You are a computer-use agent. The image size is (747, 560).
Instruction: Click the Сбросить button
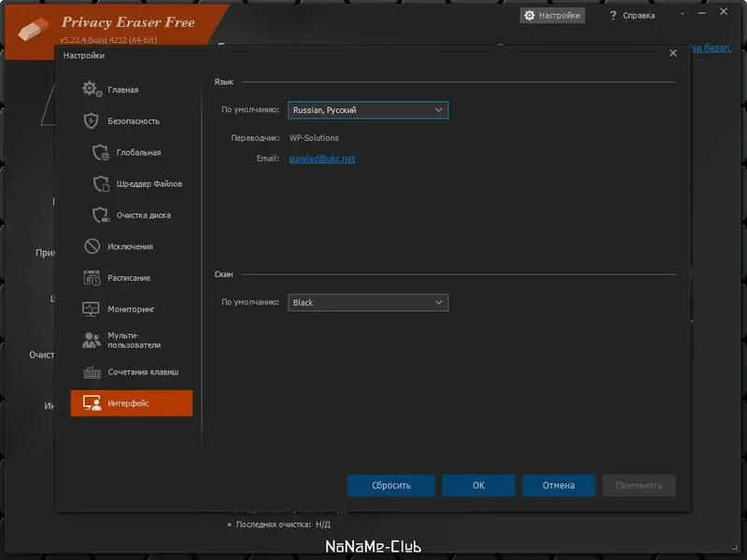pyautogui.click(x=390, y=485)
